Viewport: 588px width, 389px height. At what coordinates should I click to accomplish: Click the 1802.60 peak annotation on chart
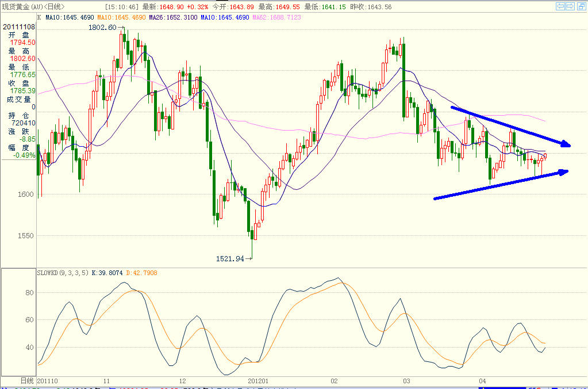coord(103,28)
